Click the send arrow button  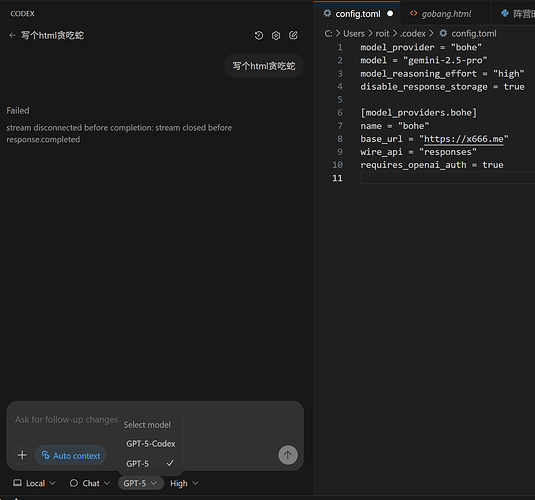[288, 455]
